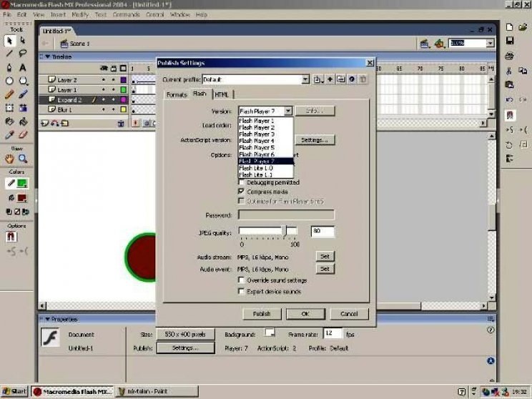Select the Brush tool
Screen dimensions: 532x399
[23, 94]
